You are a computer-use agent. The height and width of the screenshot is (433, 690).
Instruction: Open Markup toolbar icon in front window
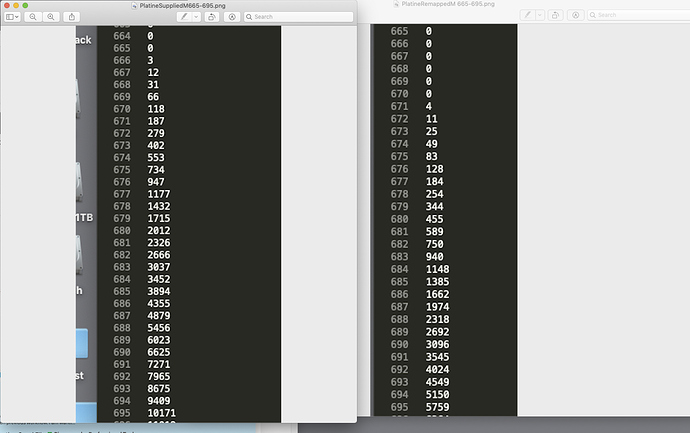click(x=231, y=17)
